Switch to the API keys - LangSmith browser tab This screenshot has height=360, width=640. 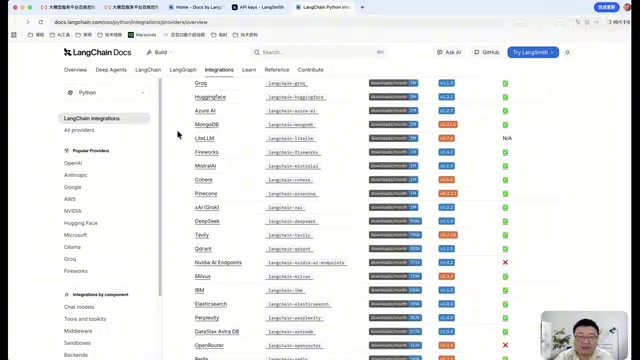click(x=258, y=7)
